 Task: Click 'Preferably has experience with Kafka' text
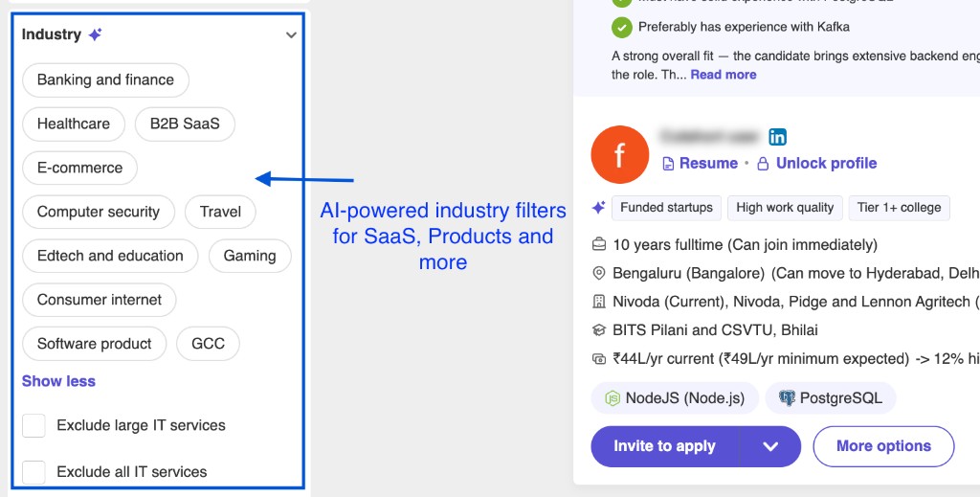[744, 27]
